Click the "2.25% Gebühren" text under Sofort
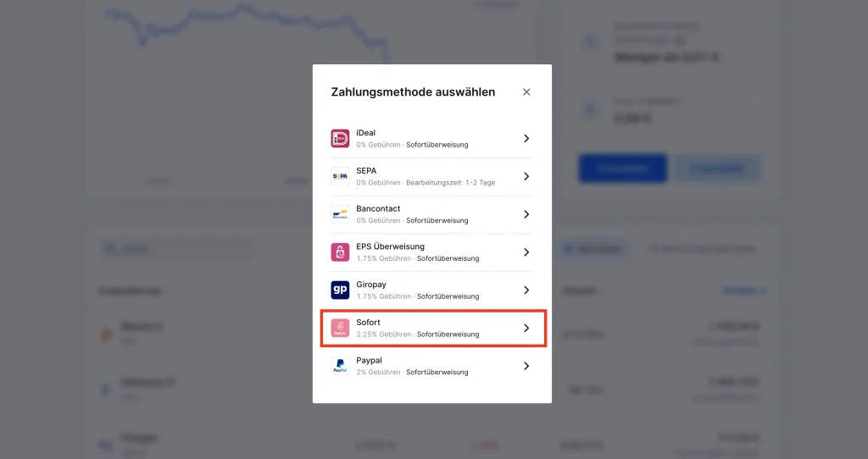 click(384, 335)
